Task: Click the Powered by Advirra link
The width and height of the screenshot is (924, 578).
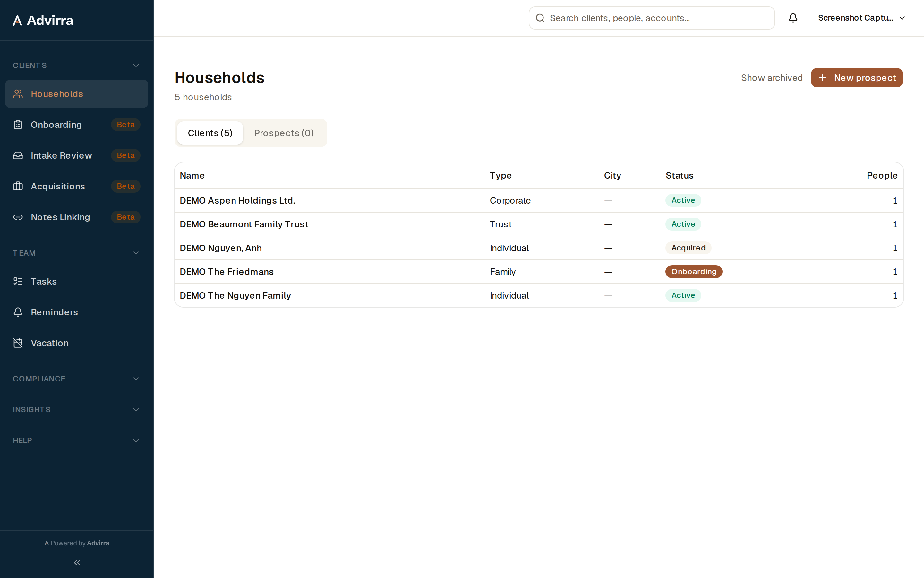Action: (77, 543)
